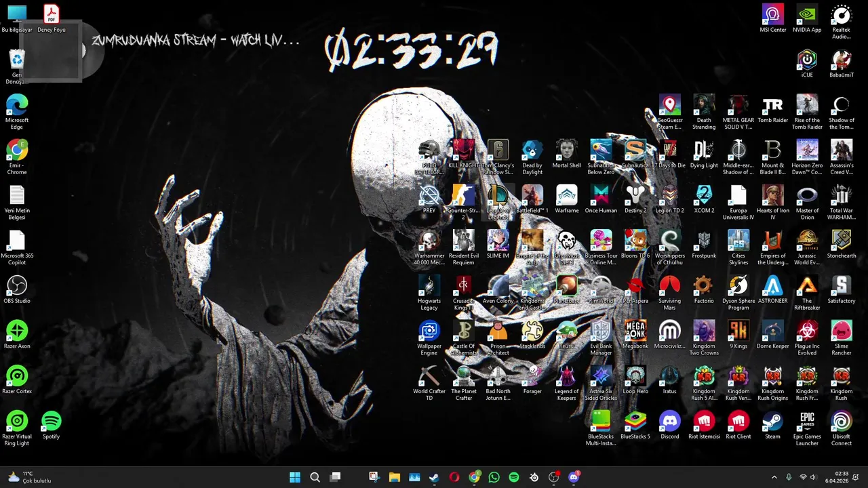
Task: Open Discord desktop shortcut
Action: tap(670, 425)
